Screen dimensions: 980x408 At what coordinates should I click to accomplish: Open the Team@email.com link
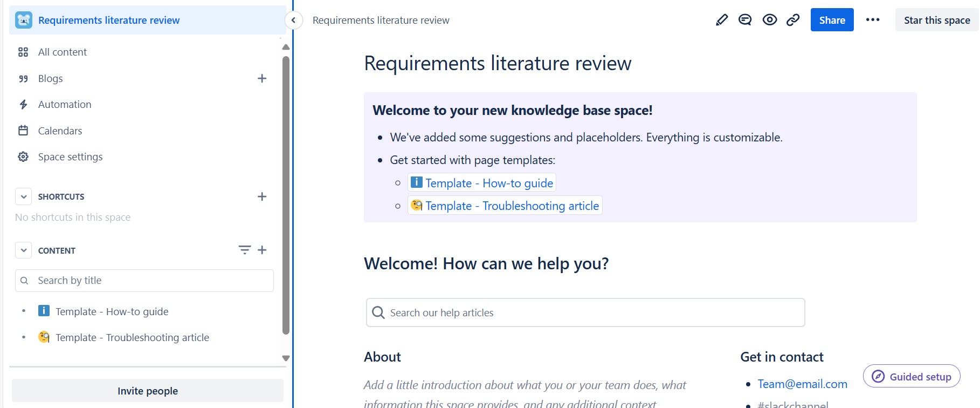click(x=803, y=384)
